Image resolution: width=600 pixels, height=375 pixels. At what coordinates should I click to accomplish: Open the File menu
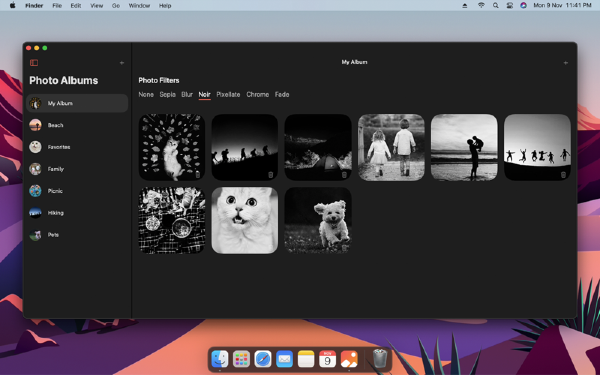click(57, 5)
